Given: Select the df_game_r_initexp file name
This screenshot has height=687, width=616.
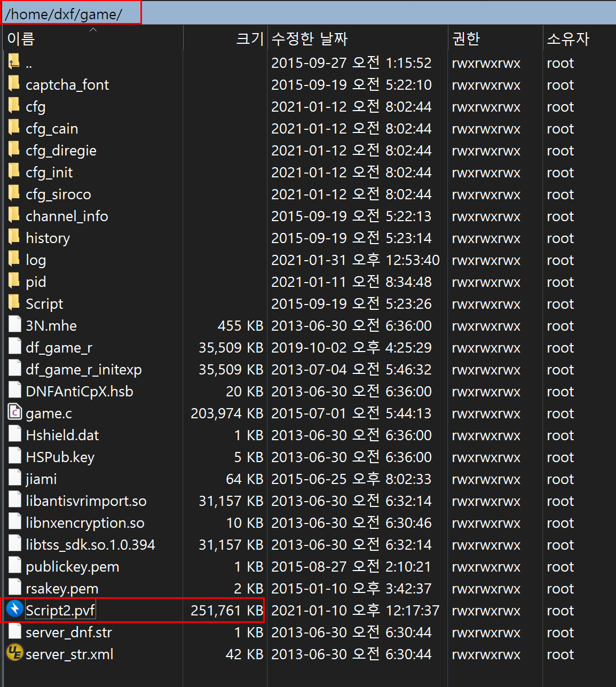Looking at the screenshot, I should point(84,370).
